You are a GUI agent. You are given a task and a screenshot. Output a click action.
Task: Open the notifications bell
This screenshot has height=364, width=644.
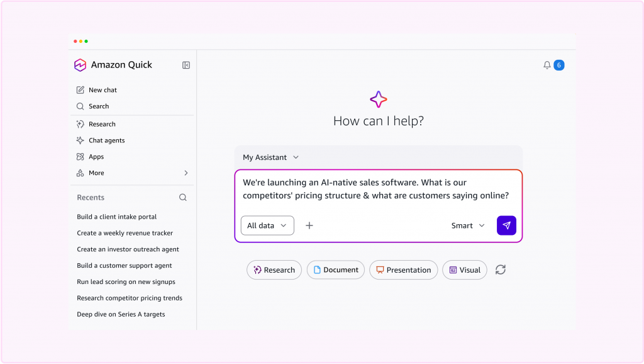pos(547,65)
